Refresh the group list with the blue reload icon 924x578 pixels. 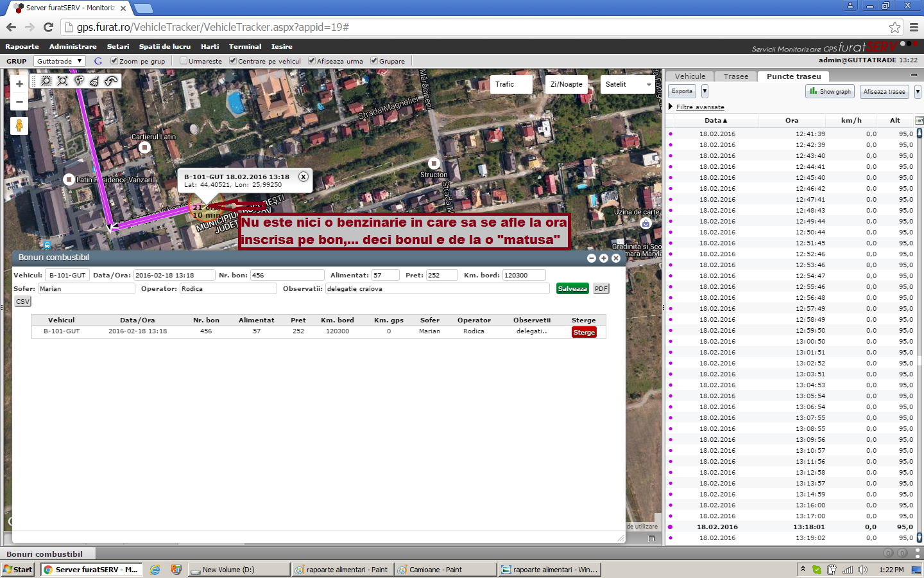(x=98, y=61)
